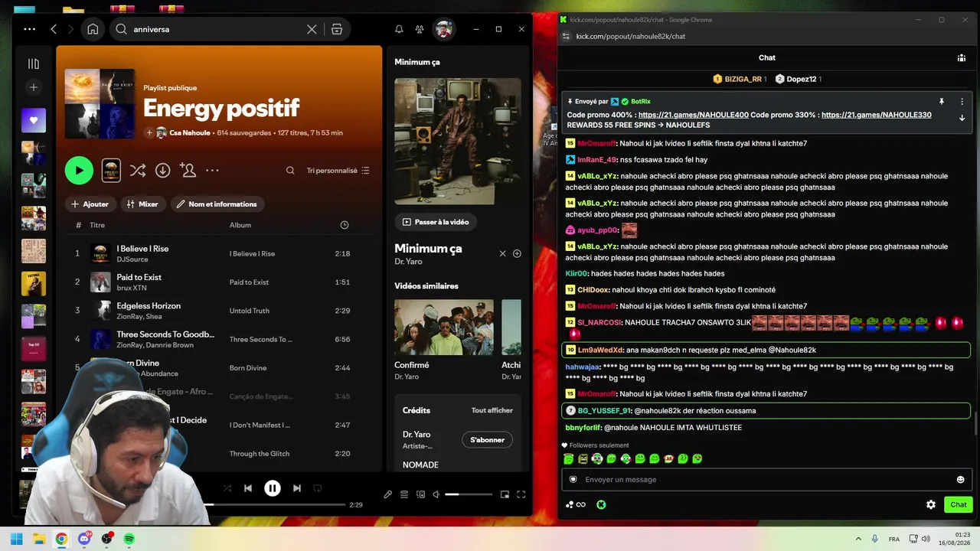Toggle repeat in the player bar
The image size is (980, 551).
coord(318,488)
